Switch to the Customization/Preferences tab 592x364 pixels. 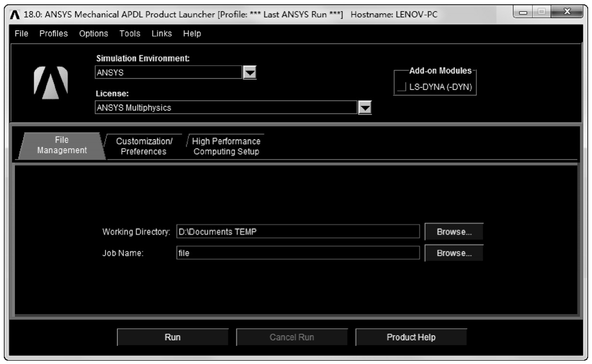pyautogui.click(x=144, y=146)
